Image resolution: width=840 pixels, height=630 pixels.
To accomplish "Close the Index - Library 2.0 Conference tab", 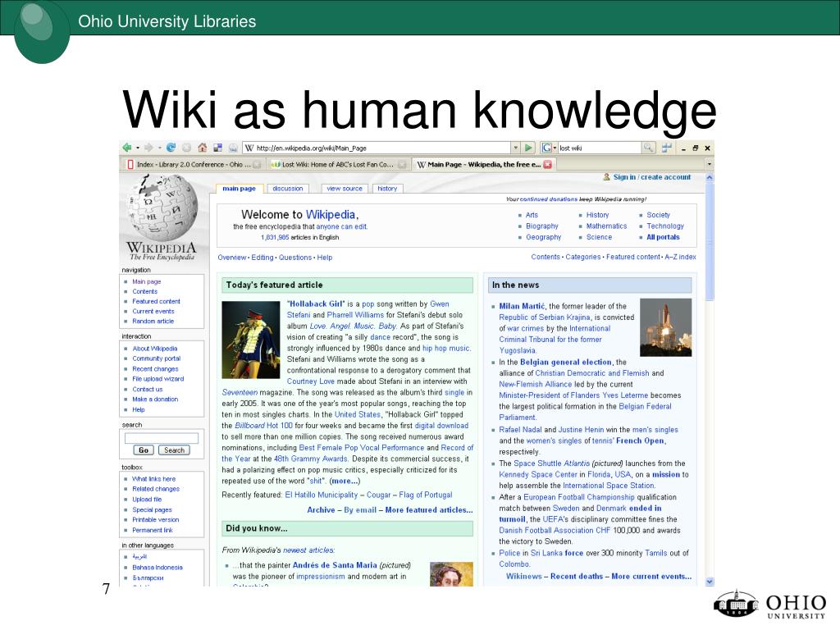I will (x=257, y=164).
